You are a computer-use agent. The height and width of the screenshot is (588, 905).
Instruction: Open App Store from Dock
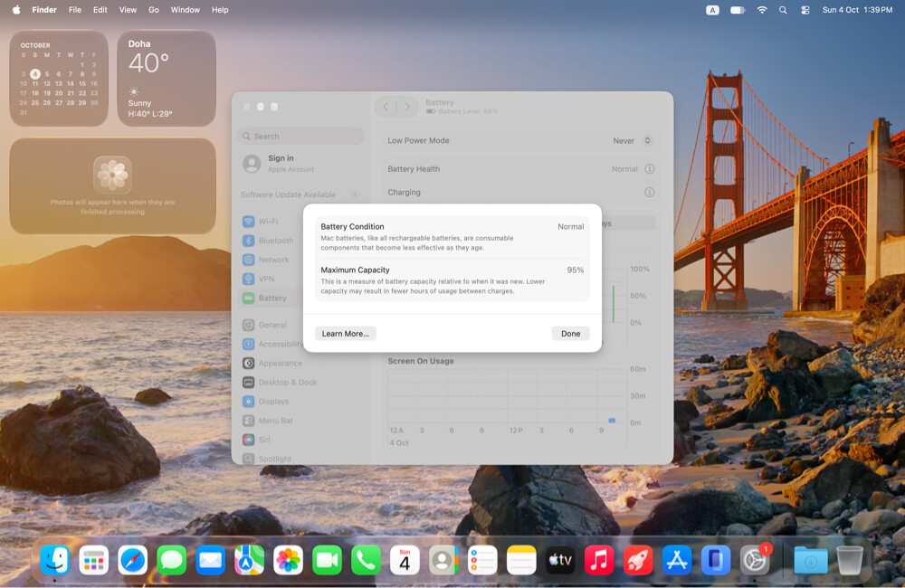click(676, 560)
